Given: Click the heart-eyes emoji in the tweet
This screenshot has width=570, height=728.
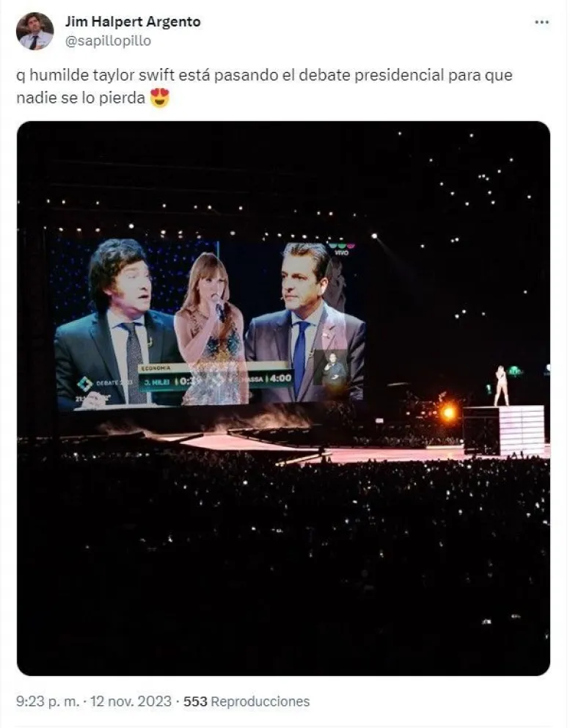Looking at the screenshot, I should [x=159, y=98].
